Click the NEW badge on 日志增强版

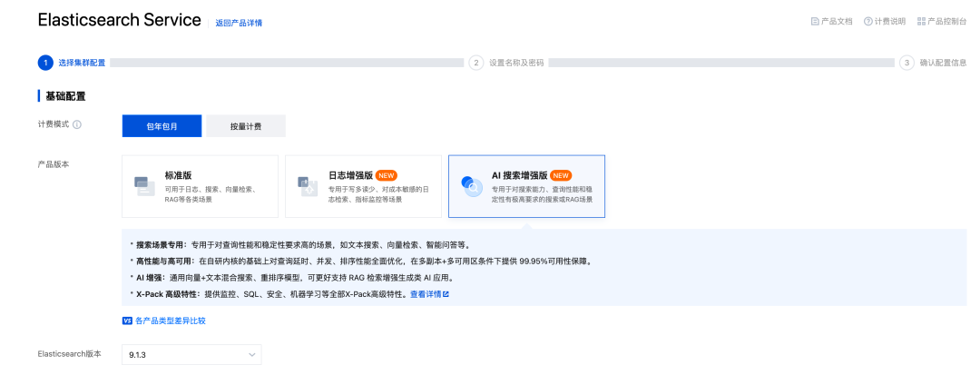click(x=387, y=175)
